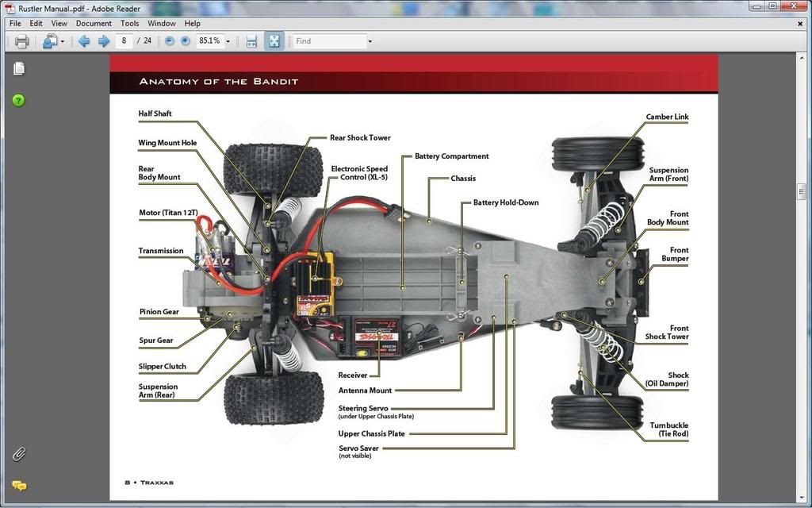Open the Document menu
812x508 pixels.
(x=94, y=23)
